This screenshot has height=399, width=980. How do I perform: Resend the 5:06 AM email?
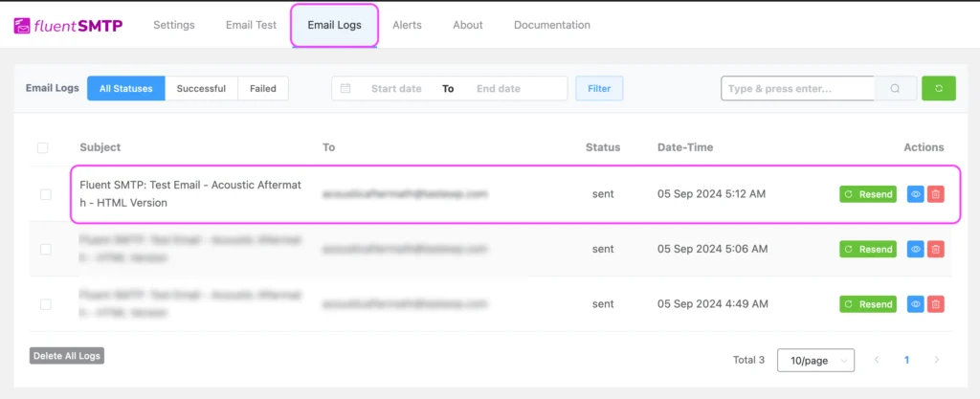[867, 249]
